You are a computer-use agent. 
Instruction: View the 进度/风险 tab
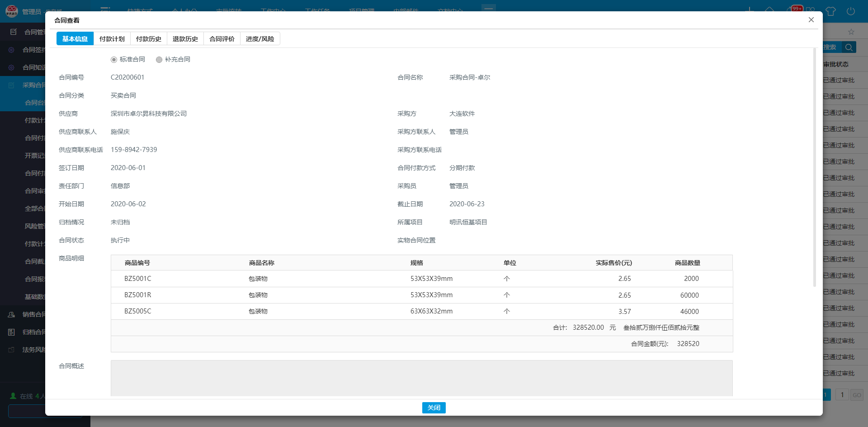pyautogui.click(x=259, y=39)
